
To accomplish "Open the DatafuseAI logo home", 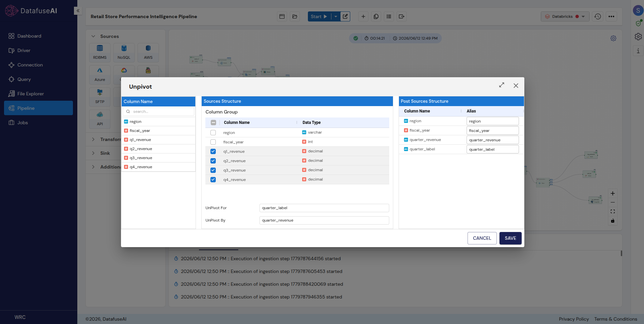I will pos(31,11).
